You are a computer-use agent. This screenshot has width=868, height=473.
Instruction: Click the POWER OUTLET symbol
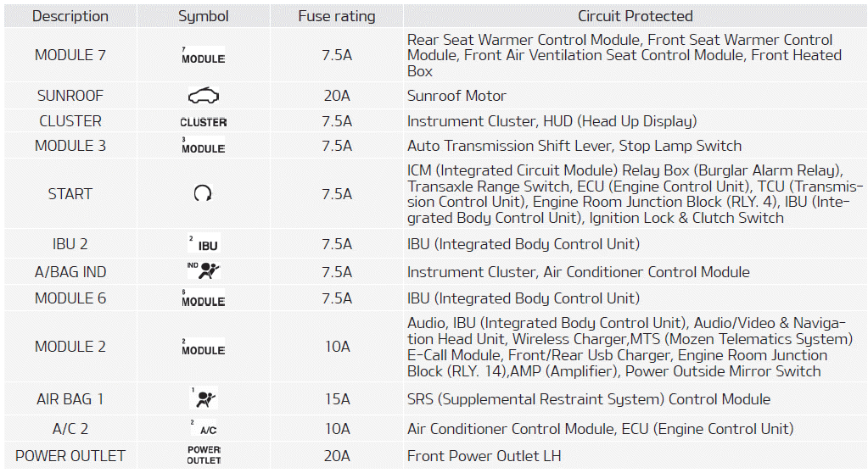(x=204, y=454)
